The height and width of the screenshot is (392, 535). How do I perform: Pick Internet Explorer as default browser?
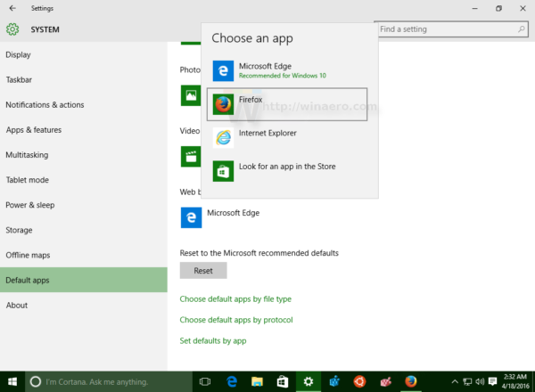tap(287, 138)
